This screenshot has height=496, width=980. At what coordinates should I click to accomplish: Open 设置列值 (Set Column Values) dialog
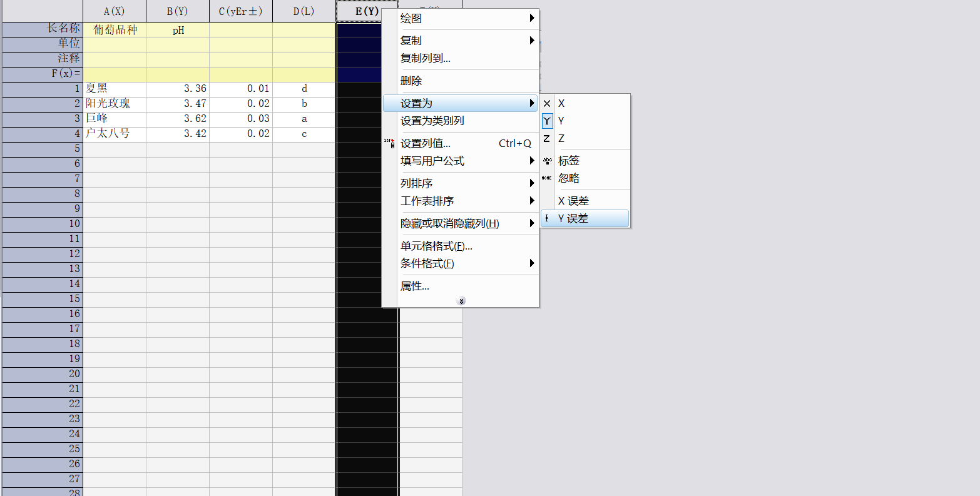pyautogui.click(x=426, y=144)
